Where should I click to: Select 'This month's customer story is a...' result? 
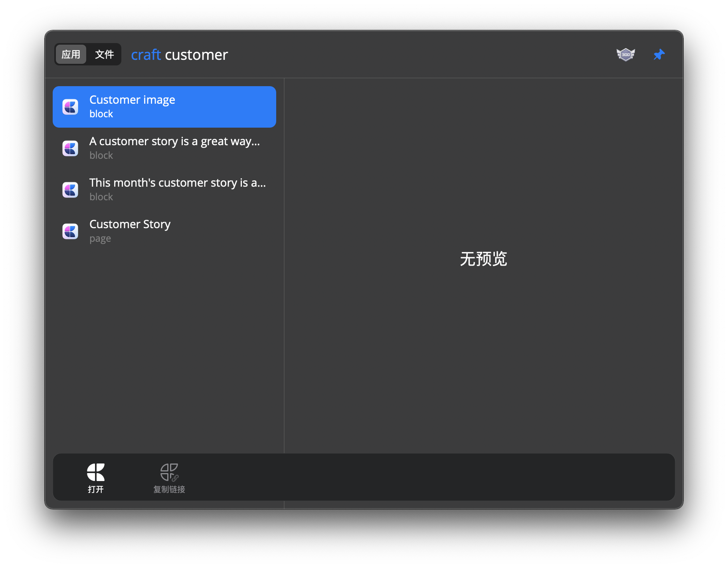164,190
